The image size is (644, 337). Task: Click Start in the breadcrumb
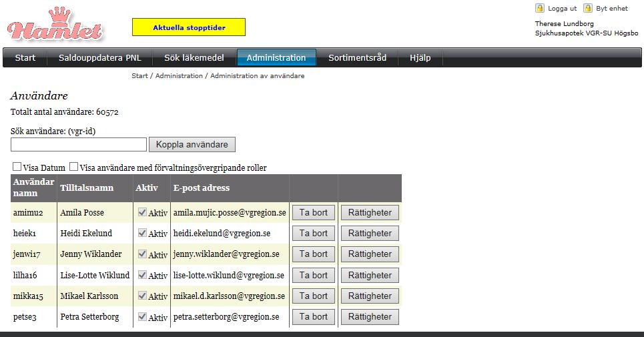tap(139, 76)
